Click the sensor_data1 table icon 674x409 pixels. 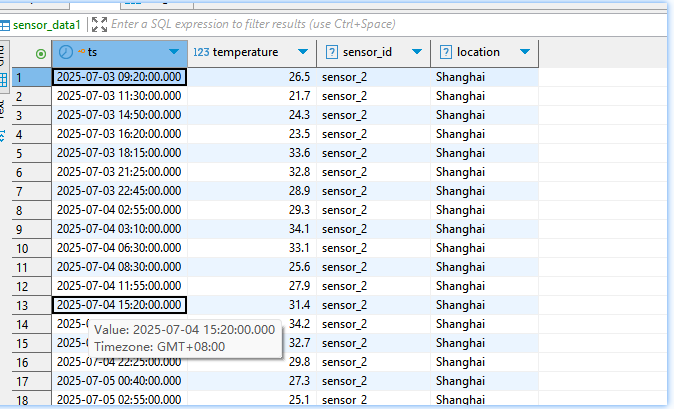pyautogui.click(x=6, y=24)
